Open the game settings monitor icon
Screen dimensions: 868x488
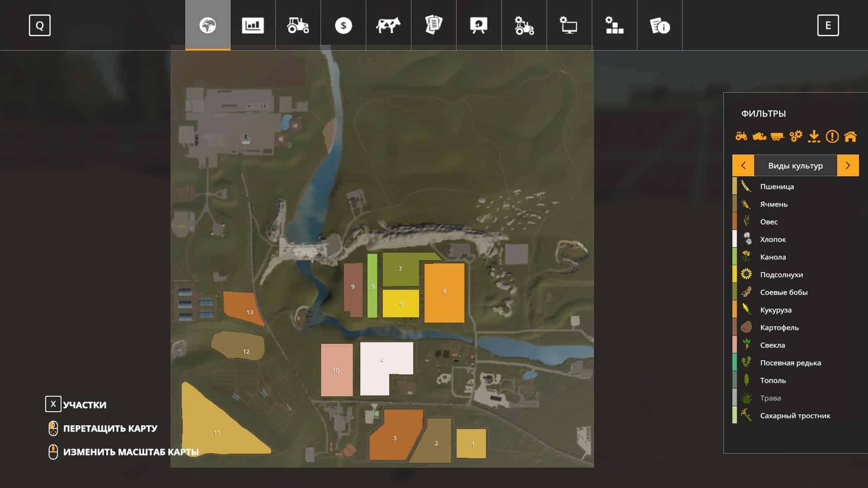(569, 25)
